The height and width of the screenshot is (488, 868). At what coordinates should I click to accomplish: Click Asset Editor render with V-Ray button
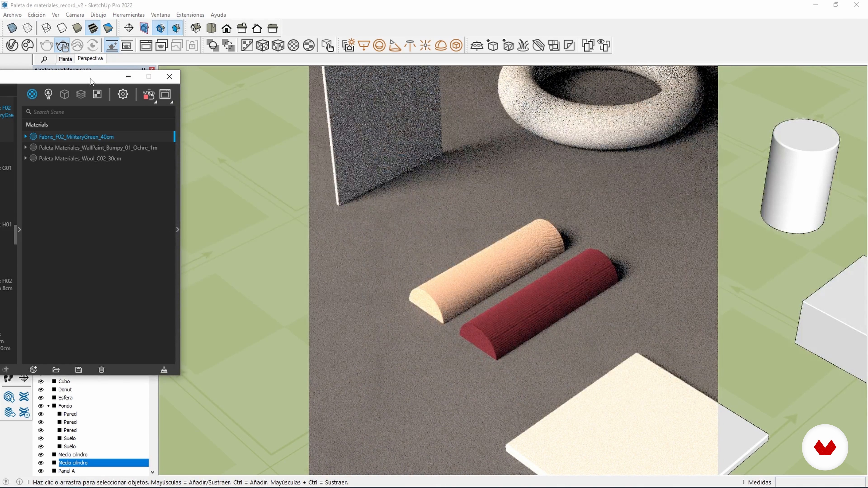tap(149, 95)
